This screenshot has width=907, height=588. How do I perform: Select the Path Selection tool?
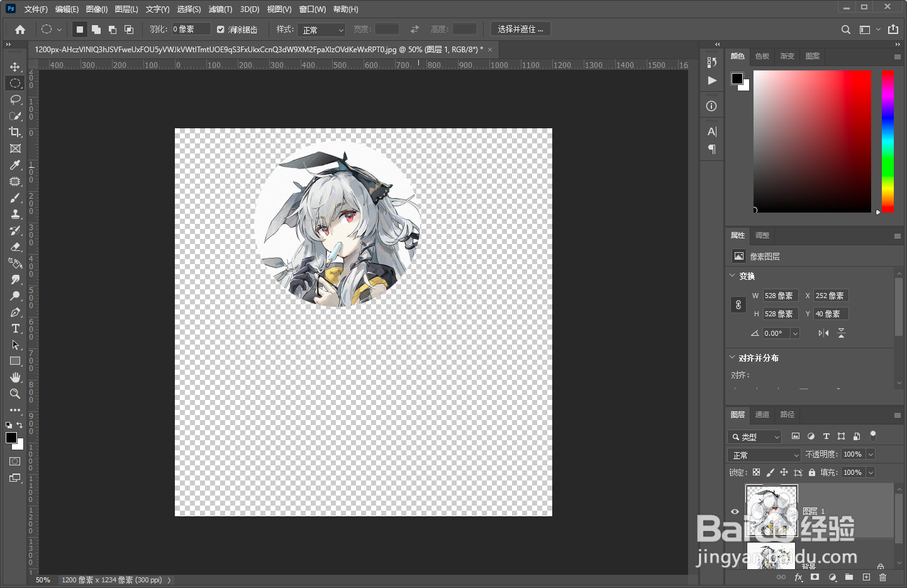coord(15,345)
